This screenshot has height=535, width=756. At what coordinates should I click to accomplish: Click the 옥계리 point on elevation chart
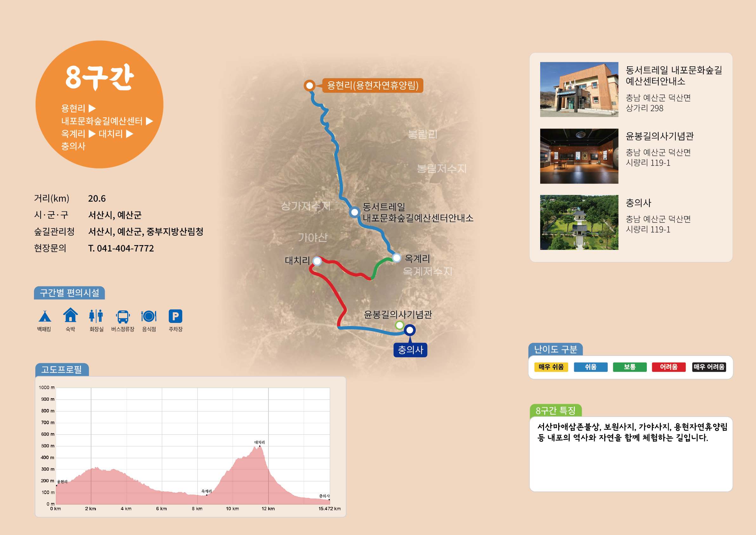[207, 495]
